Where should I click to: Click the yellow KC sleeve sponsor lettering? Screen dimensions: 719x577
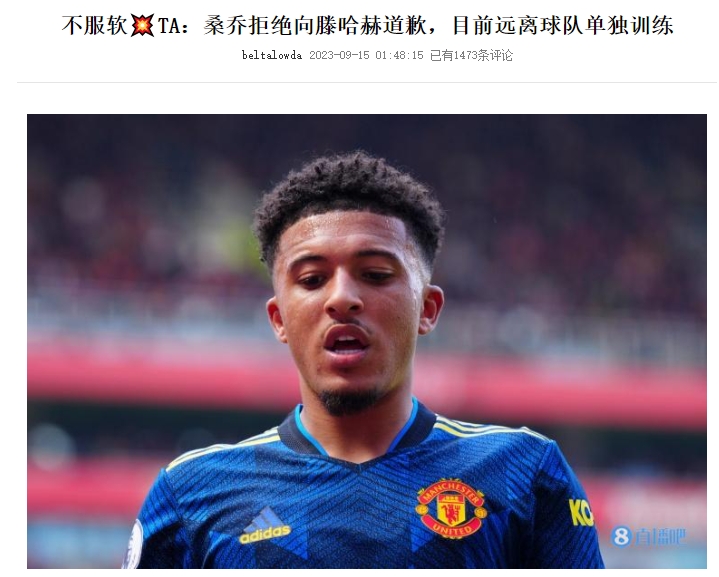[581, 512]
